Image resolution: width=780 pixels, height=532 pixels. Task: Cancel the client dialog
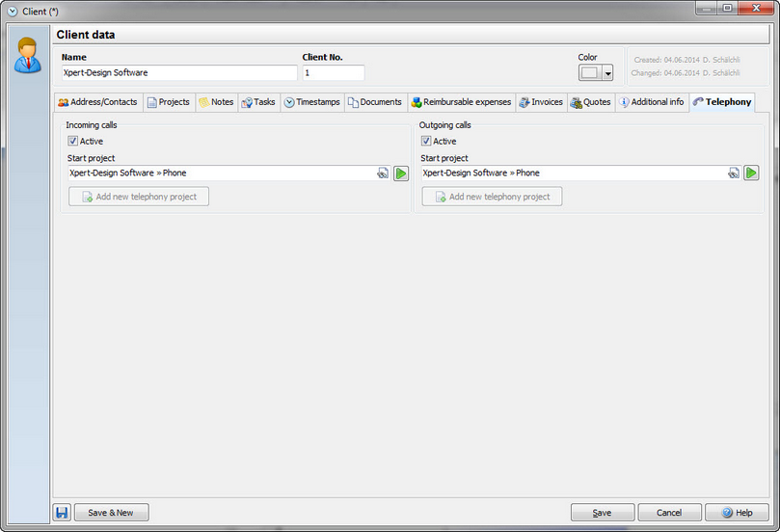669,512
